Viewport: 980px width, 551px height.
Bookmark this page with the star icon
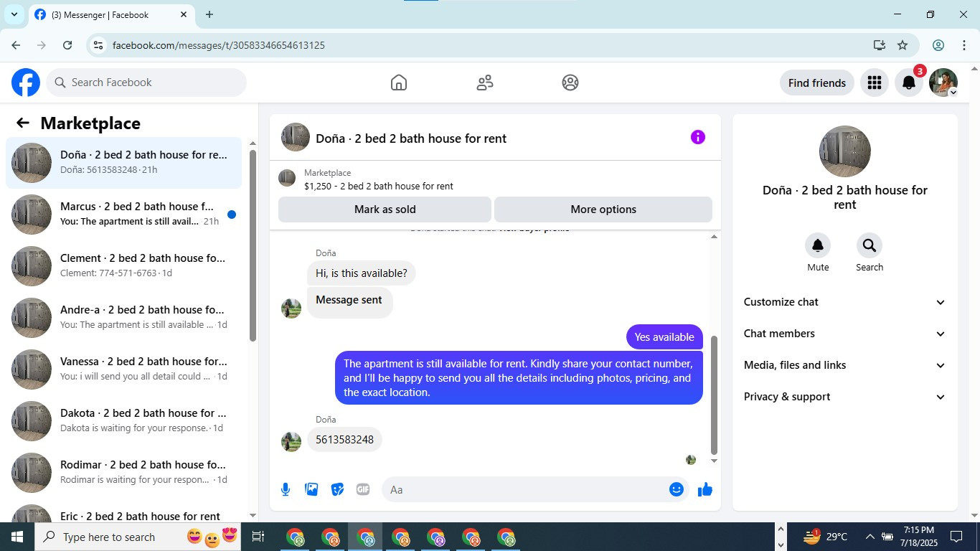(903, 45)
